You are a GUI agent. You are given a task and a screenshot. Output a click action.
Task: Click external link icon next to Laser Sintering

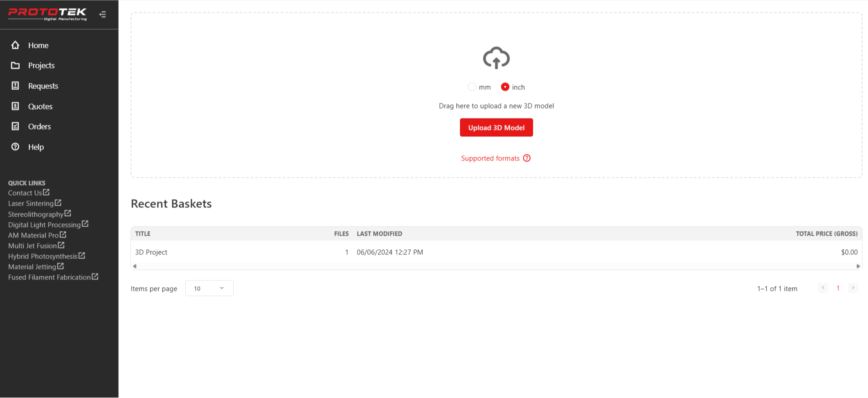[58, 203]
